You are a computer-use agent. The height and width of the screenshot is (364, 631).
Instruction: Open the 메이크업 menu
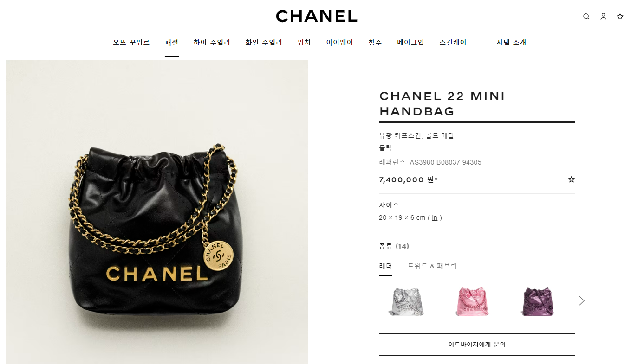pos(410,42)
